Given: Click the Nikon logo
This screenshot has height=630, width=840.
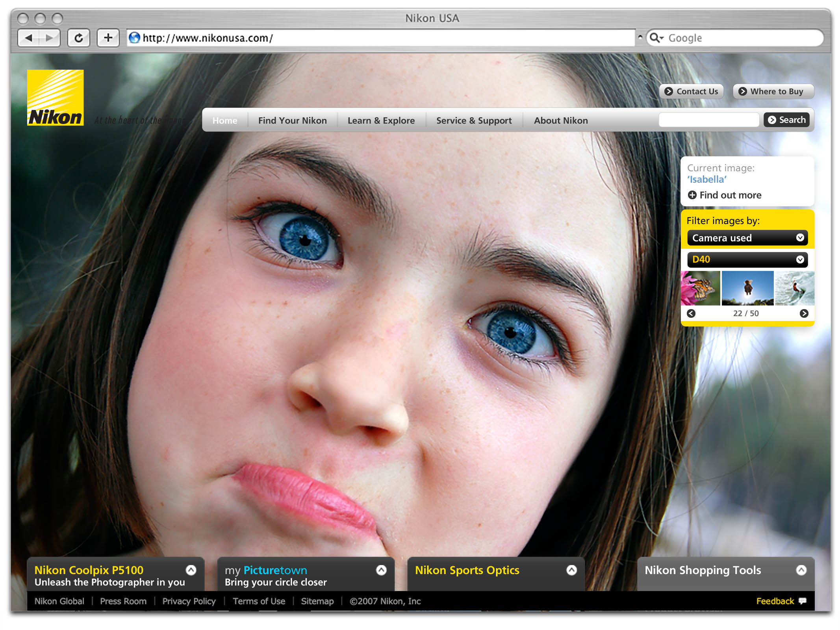Looking at the screenshot, I should [x=56, y=98].
